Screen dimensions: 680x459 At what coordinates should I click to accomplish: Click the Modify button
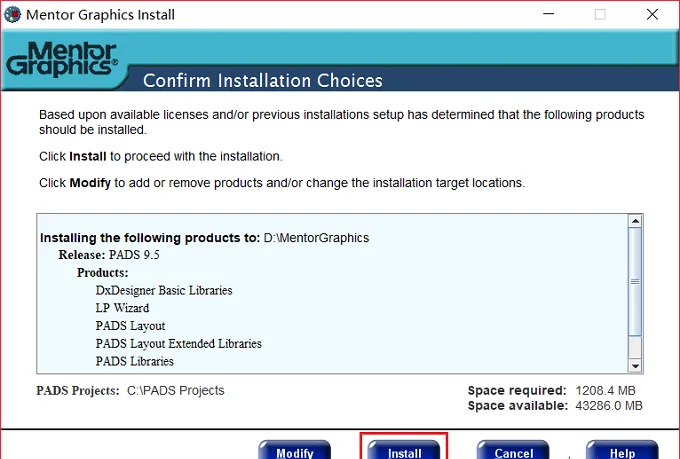click(x=294, y=450)
